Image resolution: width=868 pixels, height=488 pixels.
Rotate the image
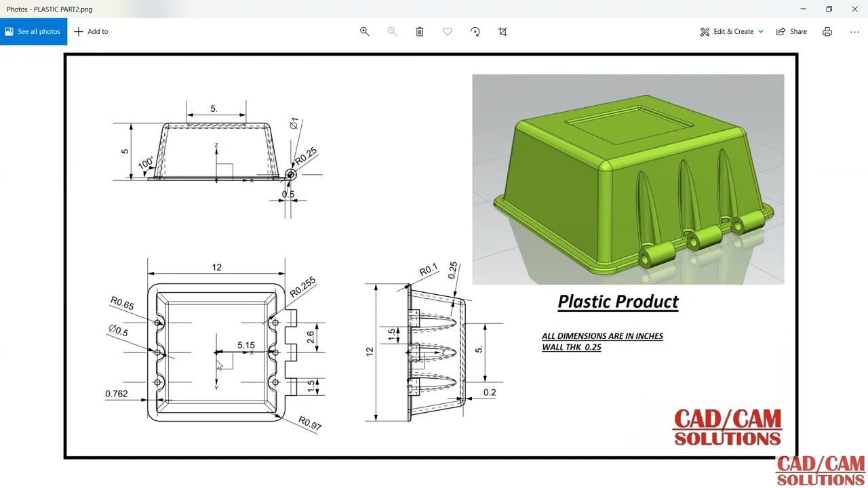(475, 31)
